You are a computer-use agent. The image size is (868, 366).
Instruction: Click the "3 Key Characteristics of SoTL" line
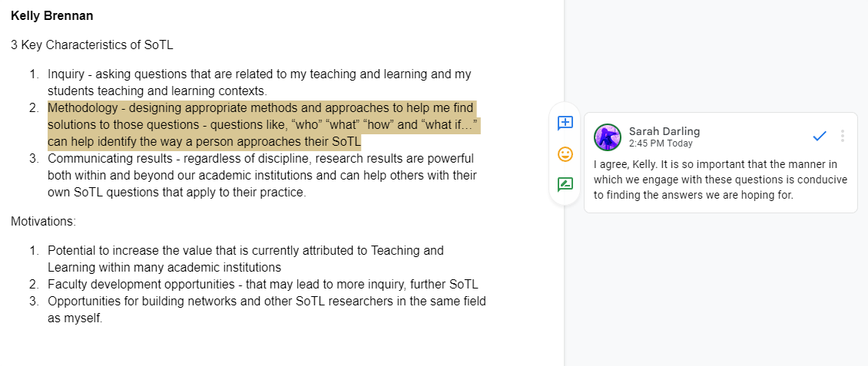coord(92,45)
